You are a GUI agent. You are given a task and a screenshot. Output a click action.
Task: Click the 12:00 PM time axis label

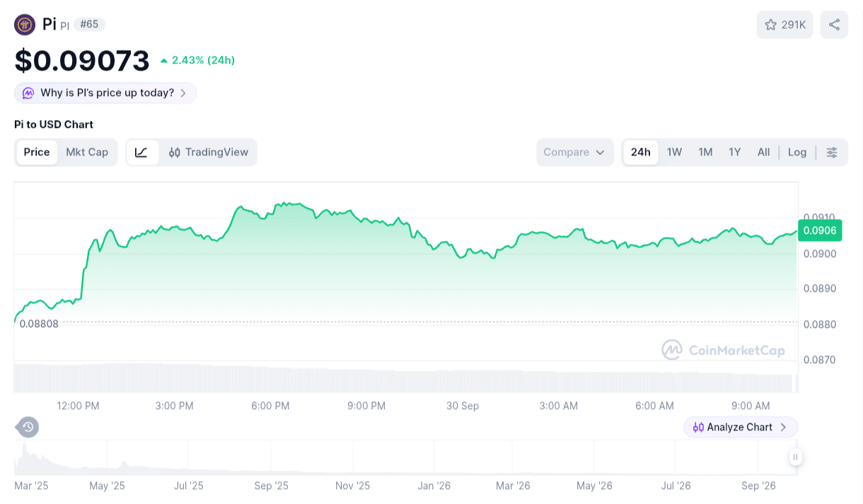click(78, 406)
